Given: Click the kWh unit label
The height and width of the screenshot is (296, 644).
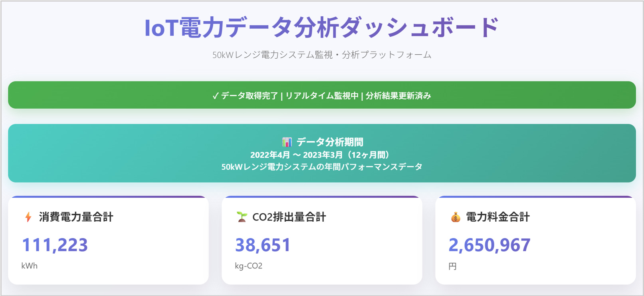Looking at the screenshot, I should pyautogui.click(x=30, y=266).
